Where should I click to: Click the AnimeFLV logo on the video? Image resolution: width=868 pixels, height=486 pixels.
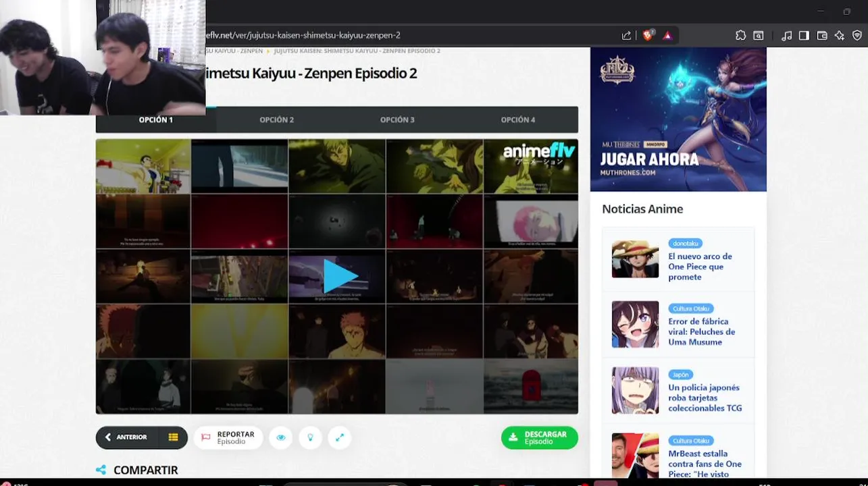click(x=538, y=154)
